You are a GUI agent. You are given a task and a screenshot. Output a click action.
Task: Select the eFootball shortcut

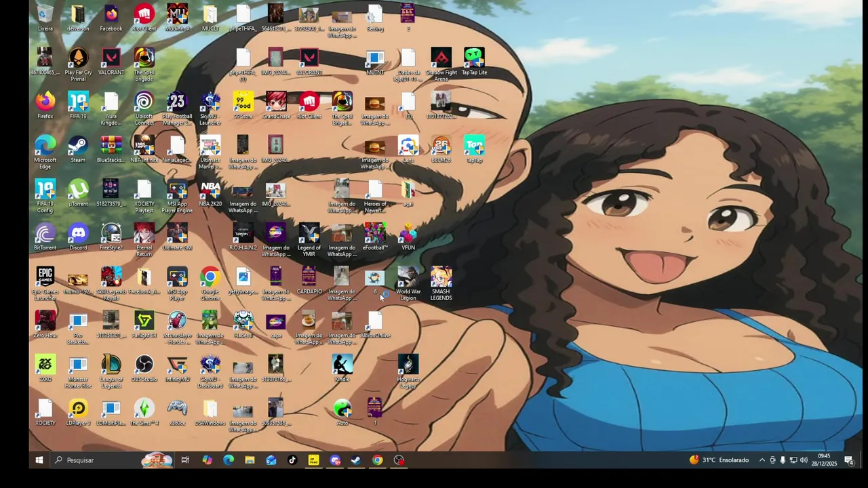tap(375, 237)
